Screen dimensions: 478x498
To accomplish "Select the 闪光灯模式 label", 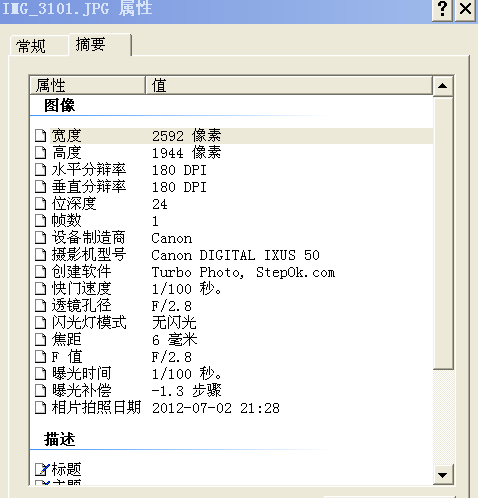I will pyautogui.click(x=89, y=323).
